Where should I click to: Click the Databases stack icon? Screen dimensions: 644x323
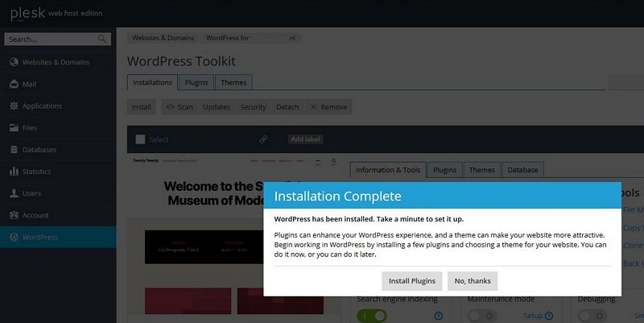[x=14, y=150]
